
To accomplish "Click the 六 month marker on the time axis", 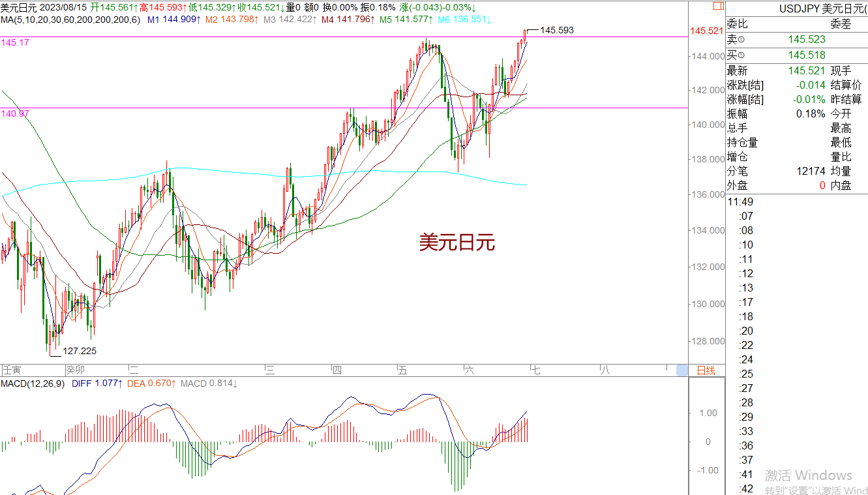I will point(469,370).
